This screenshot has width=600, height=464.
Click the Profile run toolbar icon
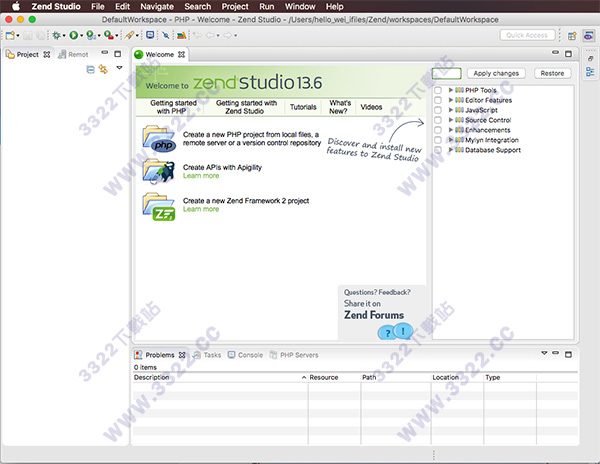pos(91,36)
